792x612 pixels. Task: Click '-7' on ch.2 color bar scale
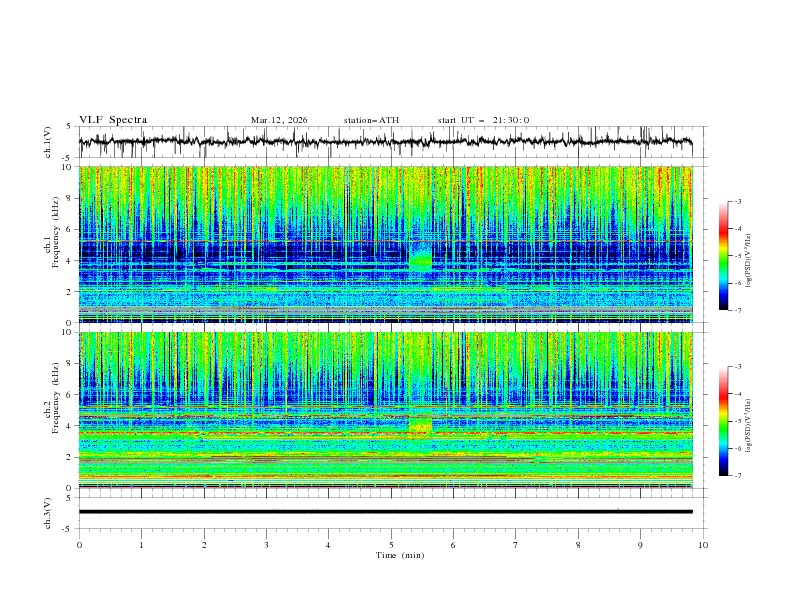click(x=738, y=476)
